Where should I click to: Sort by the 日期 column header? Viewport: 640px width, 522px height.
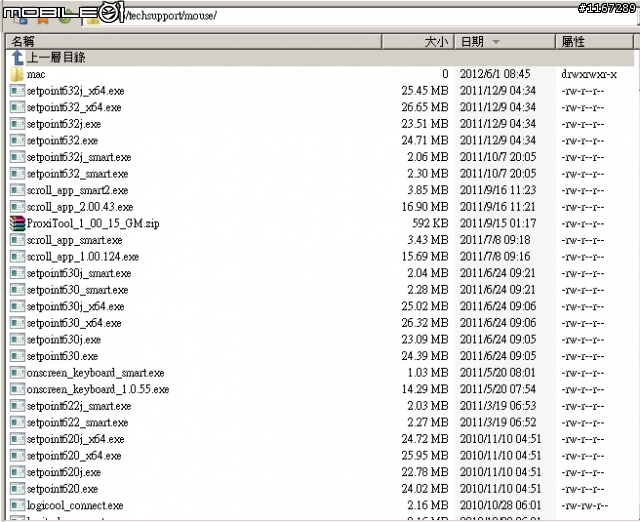(x=505, y=42)
